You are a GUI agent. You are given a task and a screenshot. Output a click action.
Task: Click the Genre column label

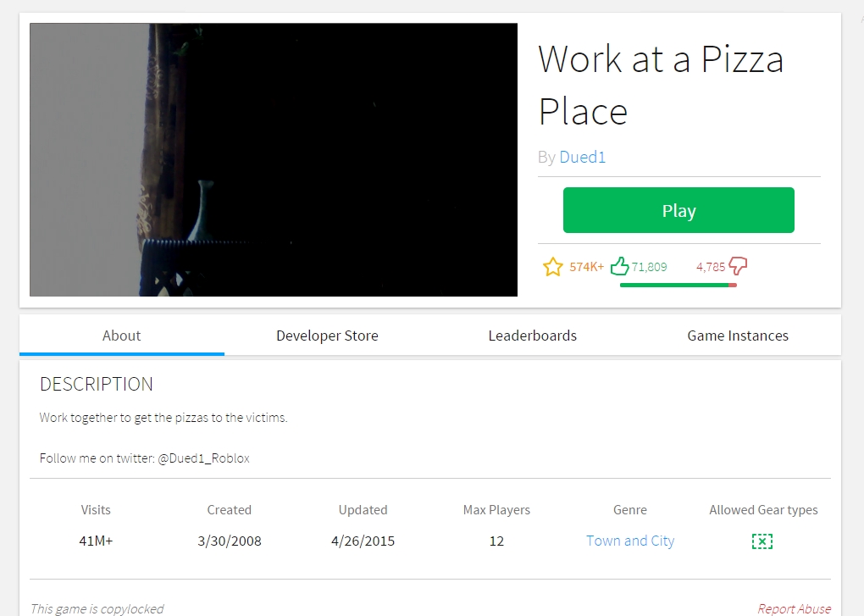click(630, 509)
